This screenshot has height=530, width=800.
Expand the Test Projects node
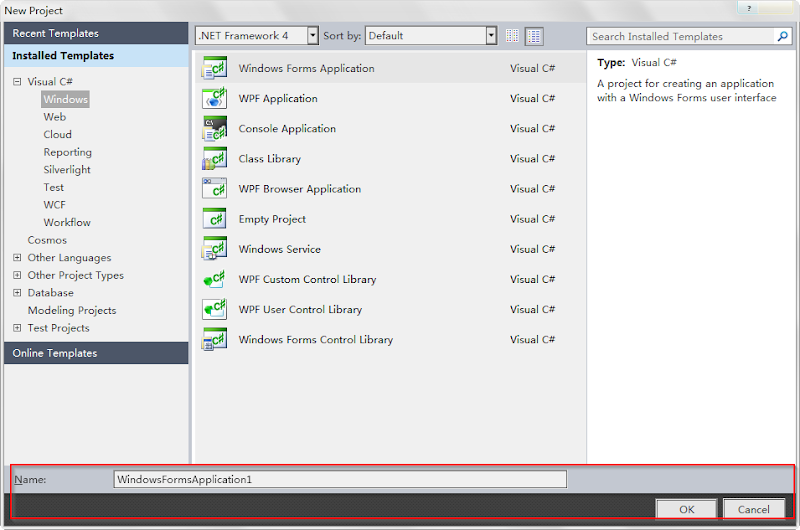coord(17,328)
